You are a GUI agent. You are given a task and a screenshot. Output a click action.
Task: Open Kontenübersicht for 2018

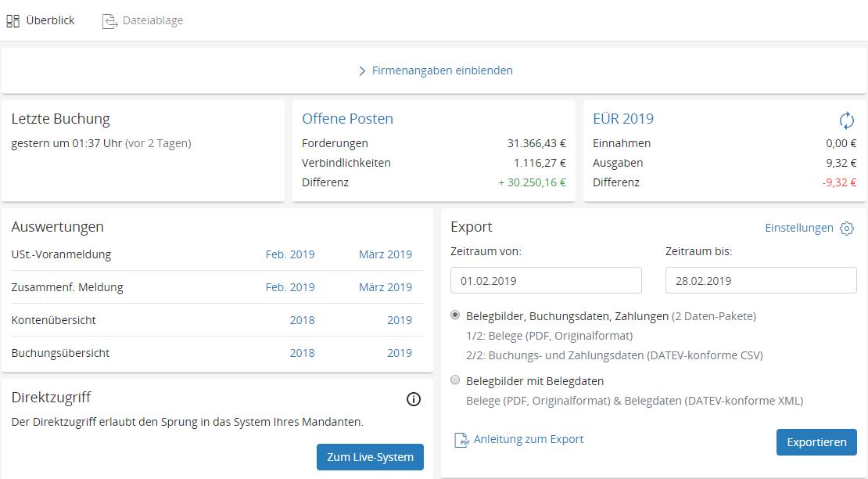pyautogui.click(x=302, y=320)
